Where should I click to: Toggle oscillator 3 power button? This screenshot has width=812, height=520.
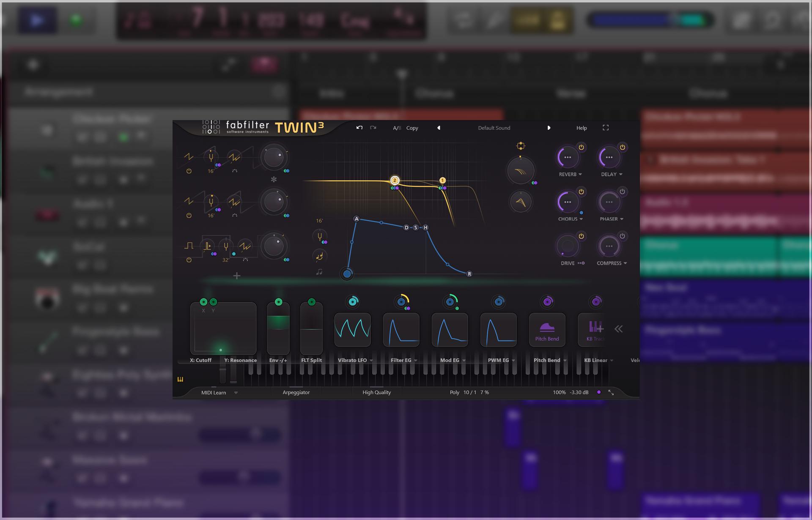[189, 260]
